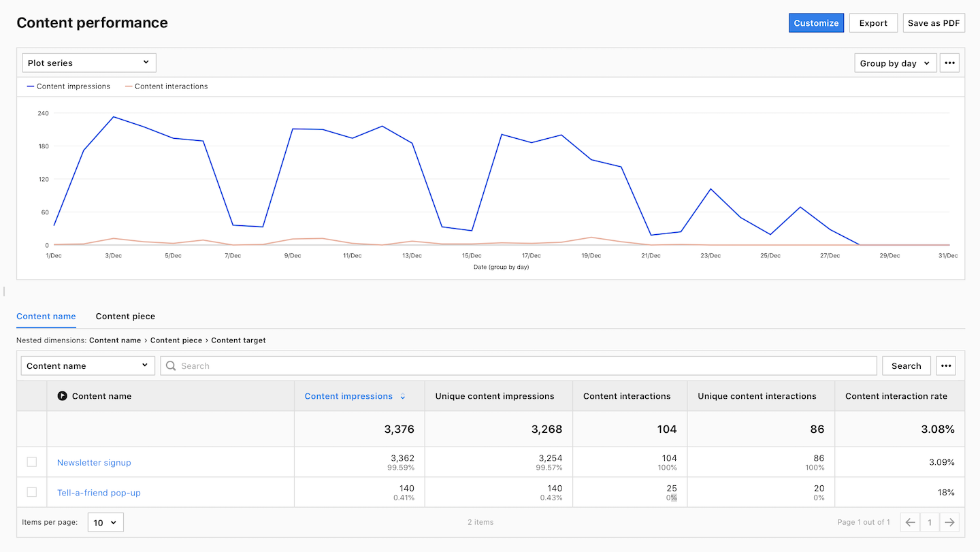Image resolution: width=980 pixels, height=552 pixels.
Task: Open the Content name dimension dropdown
Action: (x=88, y=366)
